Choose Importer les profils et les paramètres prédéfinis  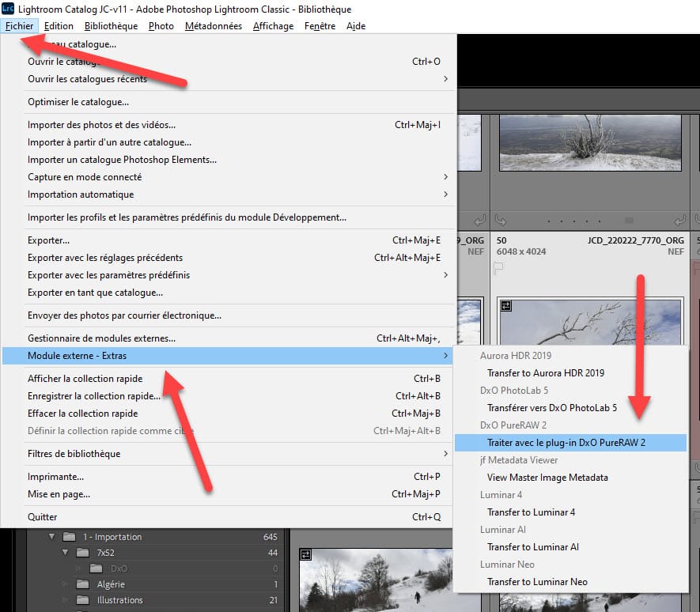[229, 217]
